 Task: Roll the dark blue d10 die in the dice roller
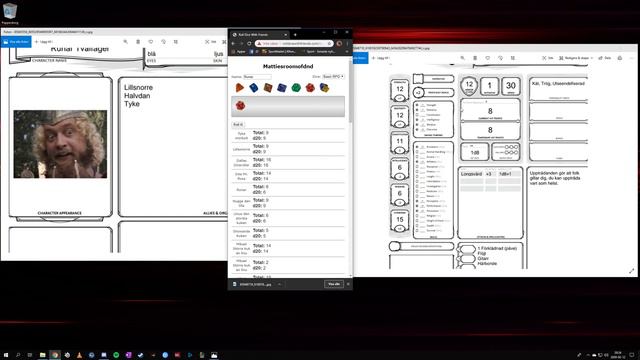pos(282,87)
